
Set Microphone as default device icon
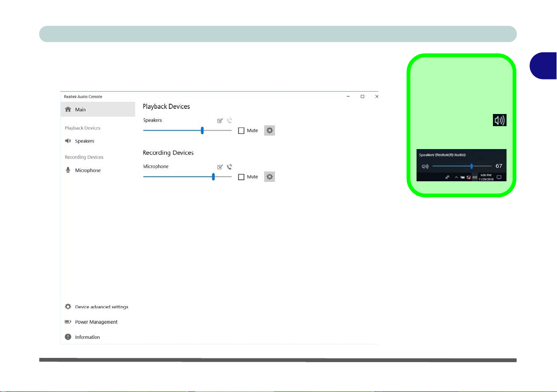coord(220,167)
